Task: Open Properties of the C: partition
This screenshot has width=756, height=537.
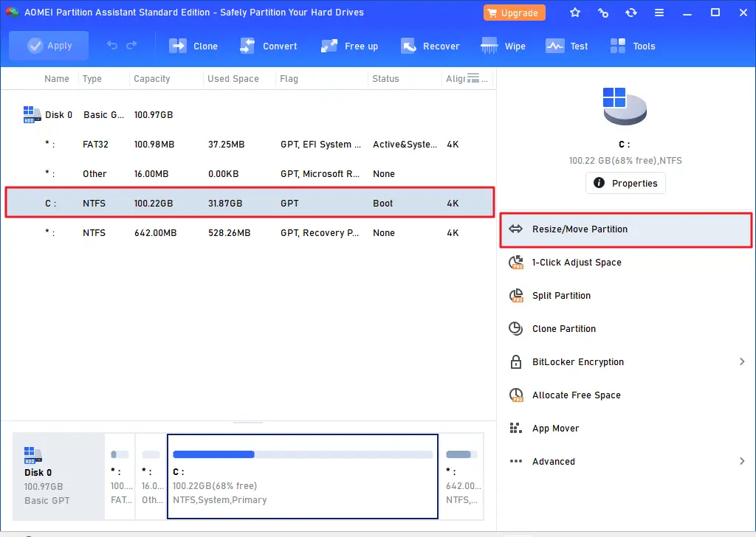Action: tap(625, 183)
